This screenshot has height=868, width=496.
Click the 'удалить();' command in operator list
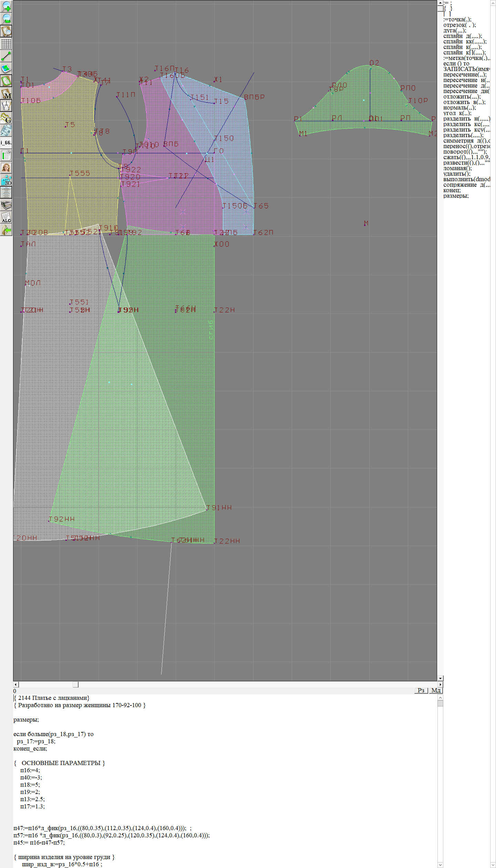[x=456, y=174]
